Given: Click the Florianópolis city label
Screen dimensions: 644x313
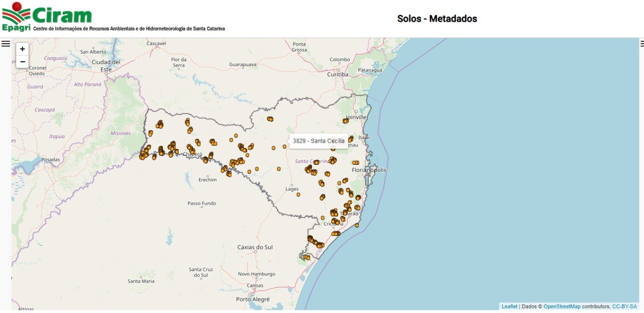Looking at the screenshot, I should tap(369, 170).
